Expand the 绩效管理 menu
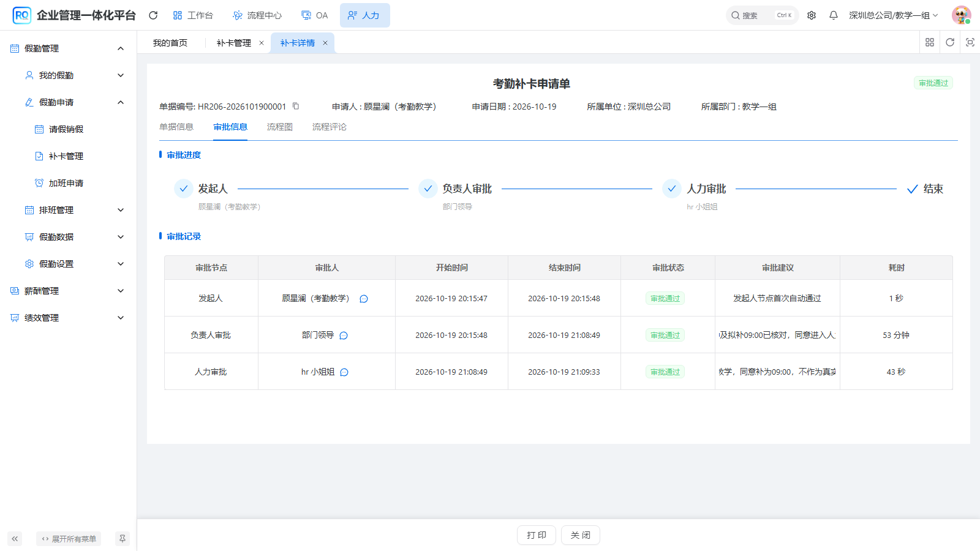Viewport: 980px width, 551px height. (x=68, y=318)
